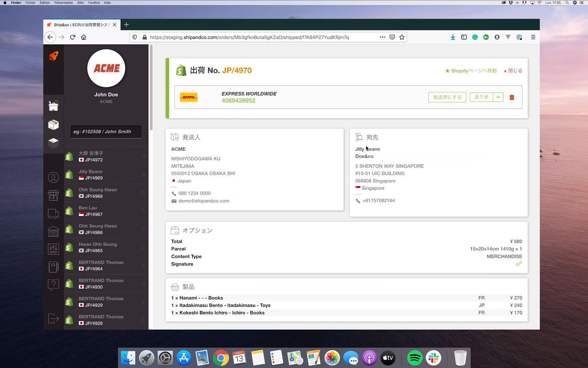
Task: Open the Présentation menu
Action: (x=64, y=3)
